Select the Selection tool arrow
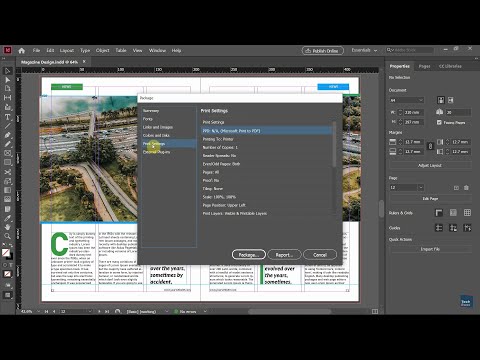Screen dimensions: 480x360 pyautogui.click(x=7, y=71)
